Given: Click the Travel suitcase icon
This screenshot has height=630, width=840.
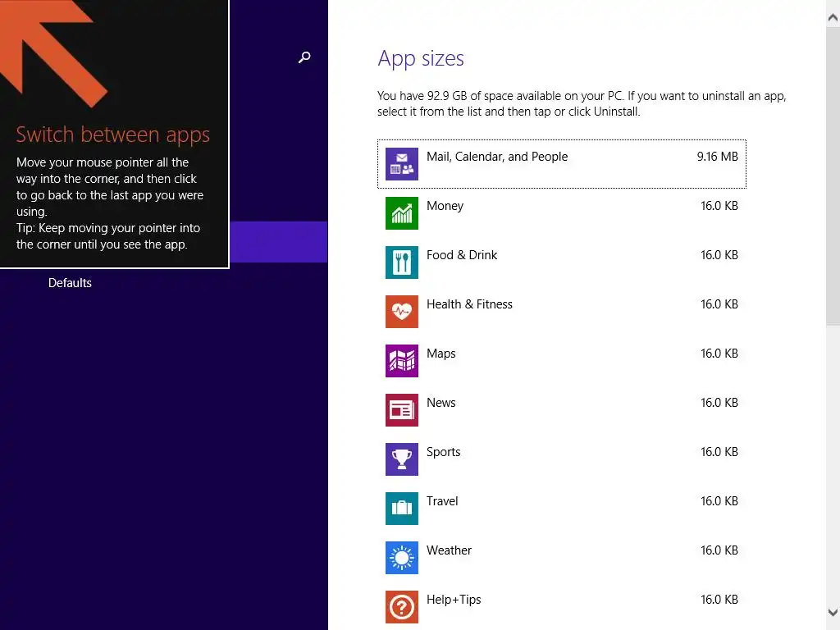Looking at the screenshot, I should pos(402,509).
